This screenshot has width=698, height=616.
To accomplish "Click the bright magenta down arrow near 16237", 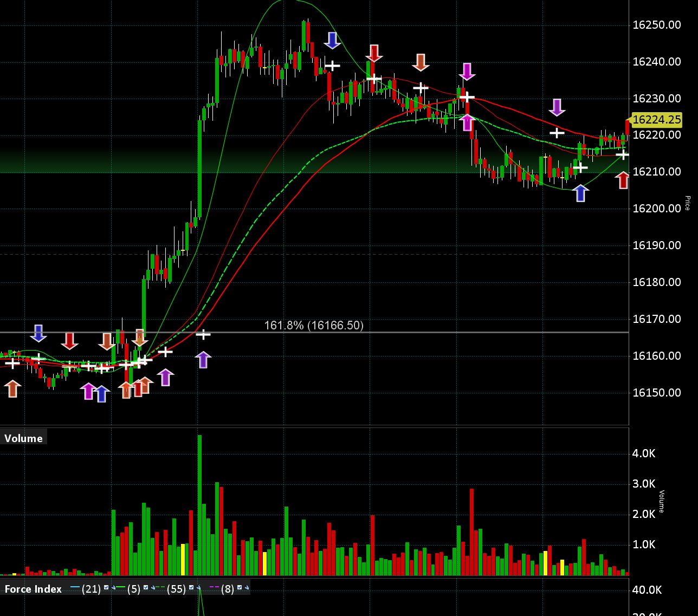I will pos(467,72).
